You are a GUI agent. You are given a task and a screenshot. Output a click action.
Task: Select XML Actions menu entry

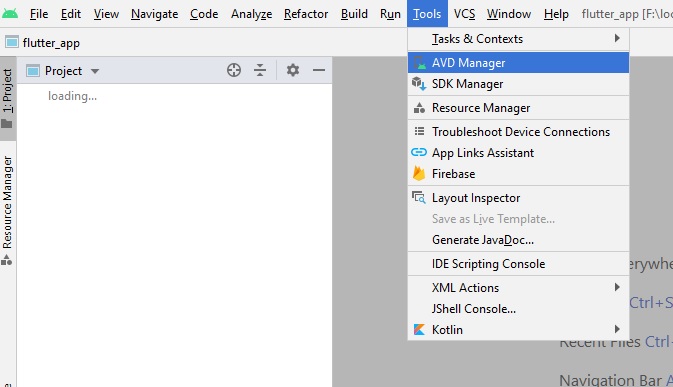click(x=518, y=287)
